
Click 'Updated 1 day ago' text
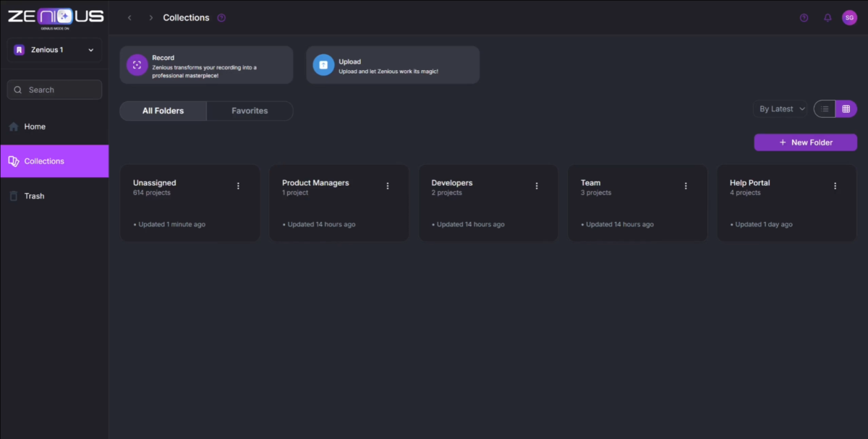[764, 224]
